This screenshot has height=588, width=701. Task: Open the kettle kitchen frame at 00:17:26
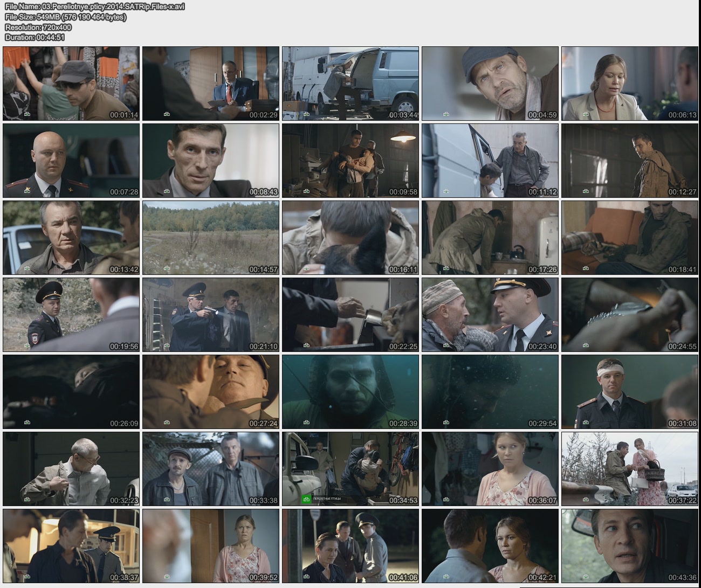tap(490, 238)
